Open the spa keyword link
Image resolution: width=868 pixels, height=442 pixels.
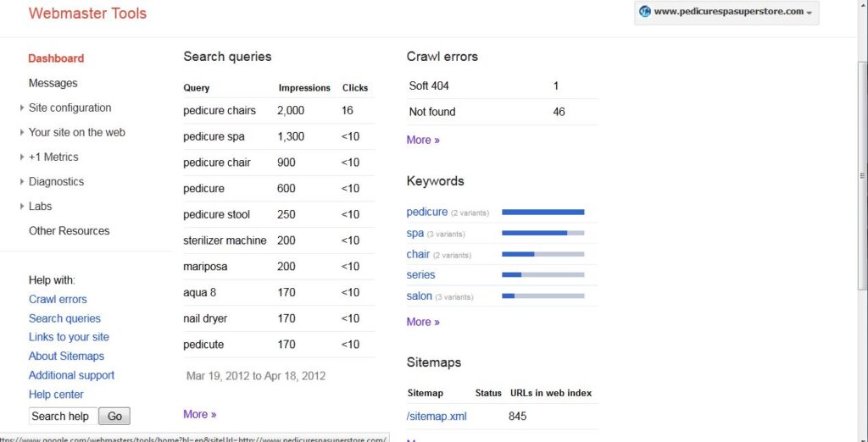click(x=415, y=234)
